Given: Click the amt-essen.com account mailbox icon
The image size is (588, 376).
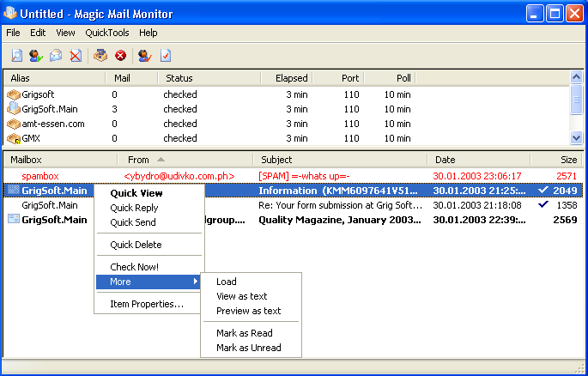Looking at the screenshot, I should click(14, 124).
